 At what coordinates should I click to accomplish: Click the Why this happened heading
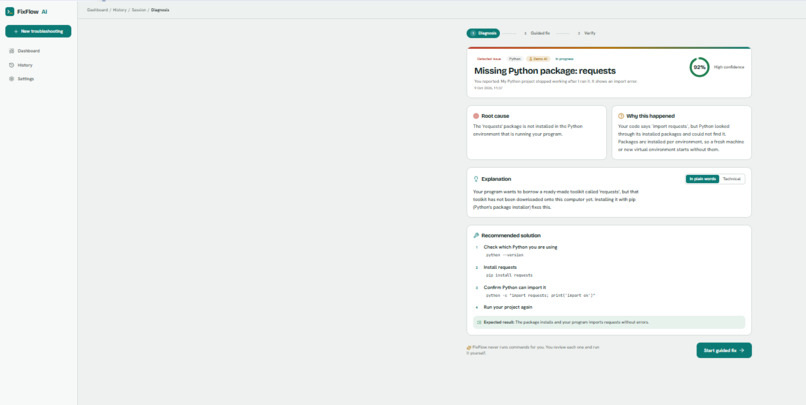(650, 116)
